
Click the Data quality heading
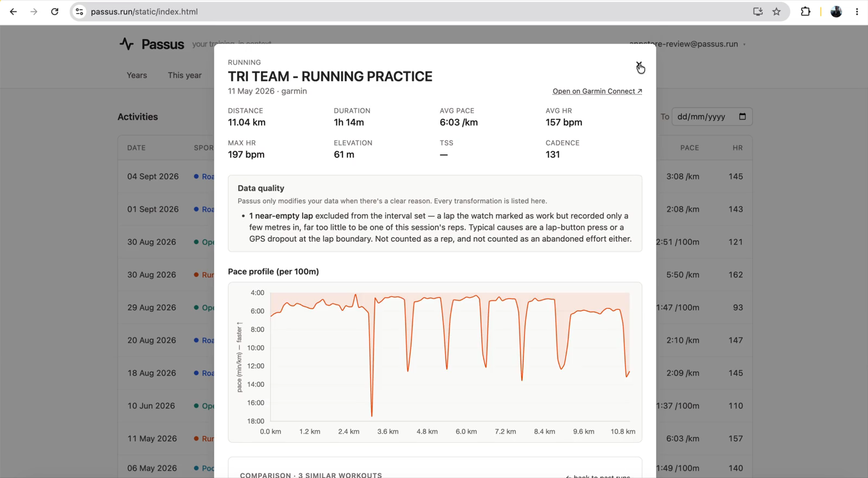(261, 188)
